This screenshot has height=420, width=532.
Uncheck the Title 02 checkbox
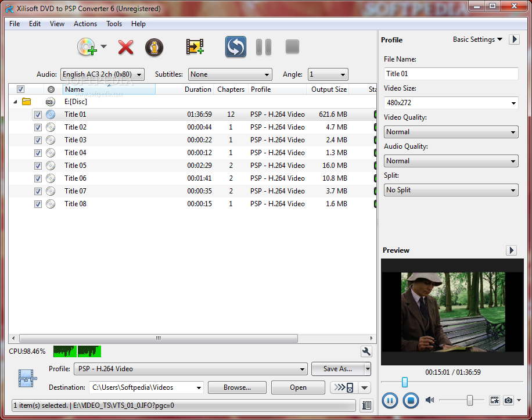38,128
